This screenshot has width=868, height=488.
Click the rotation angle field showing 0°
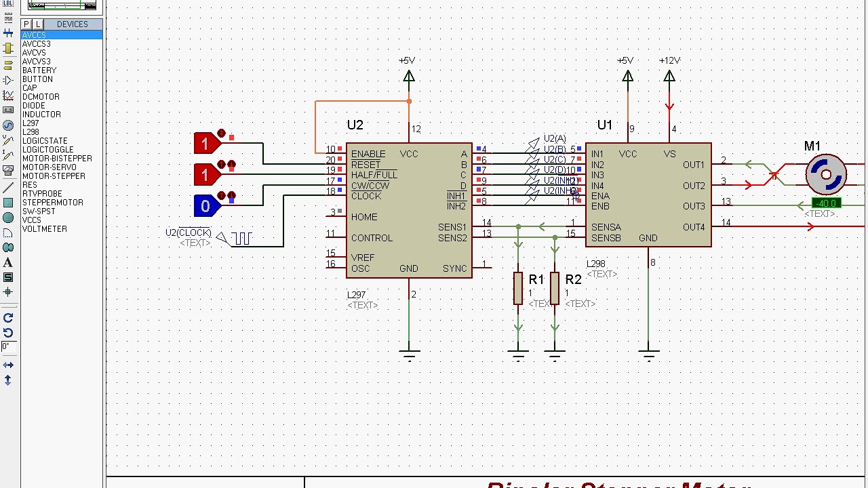[x=8, y=346]
